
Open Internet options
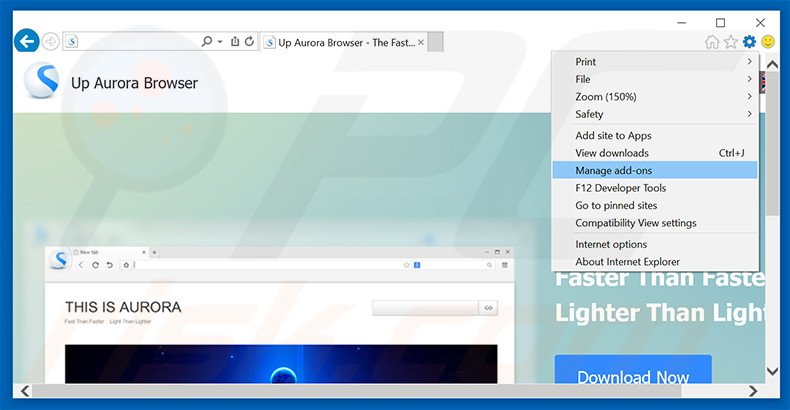(x=655, y=244)
